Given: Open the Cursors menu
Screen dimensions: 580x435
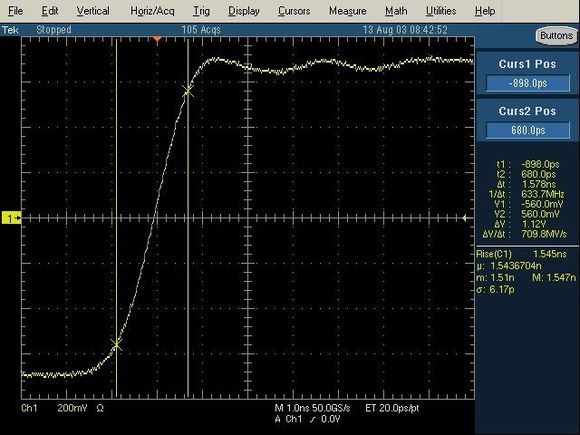Looking at the screenshot, I should [x=294, y=11].
